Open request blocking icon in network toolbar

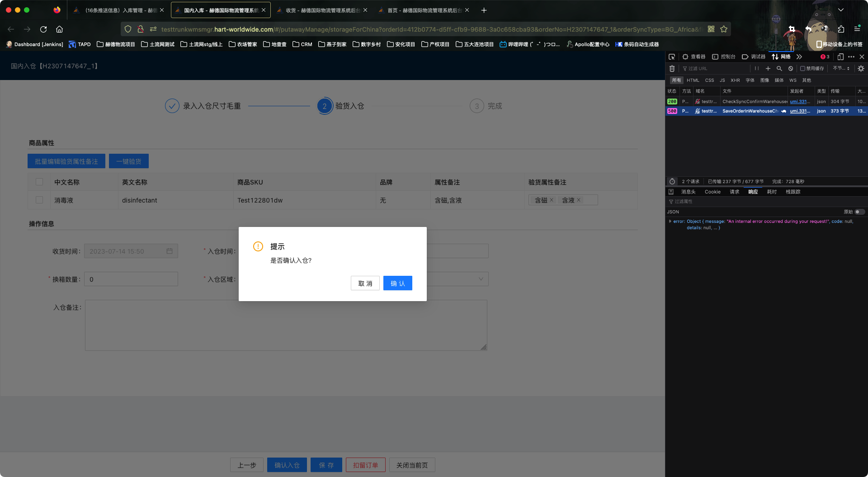(790, 68)
